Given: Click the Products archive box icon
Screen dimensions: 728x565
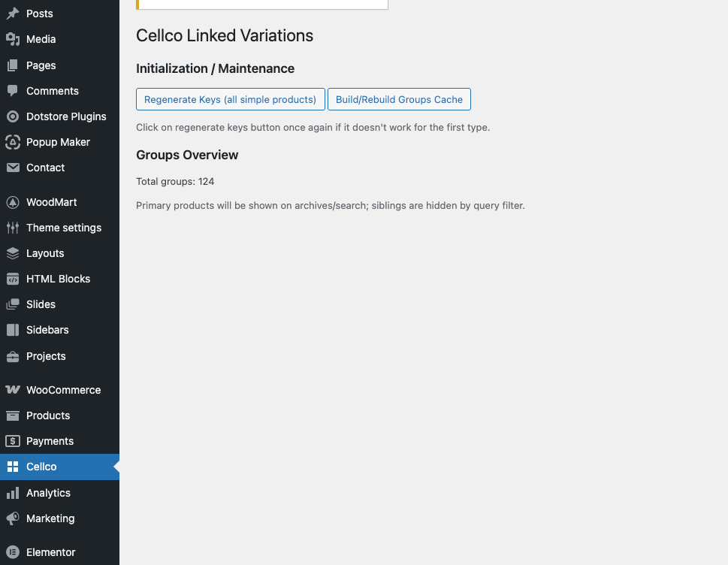Looking at the screenshot, I should click(13, 415).
